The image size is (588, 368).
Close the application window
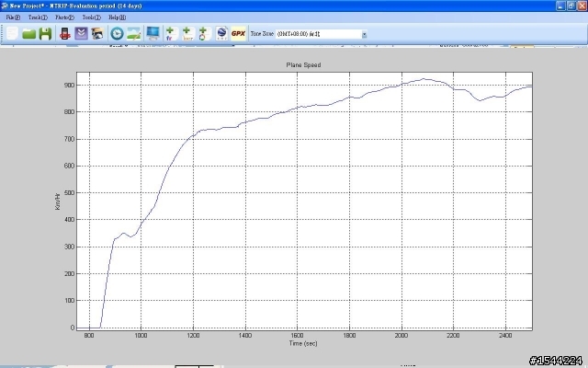pyautogui.click(x=582, y=6)
